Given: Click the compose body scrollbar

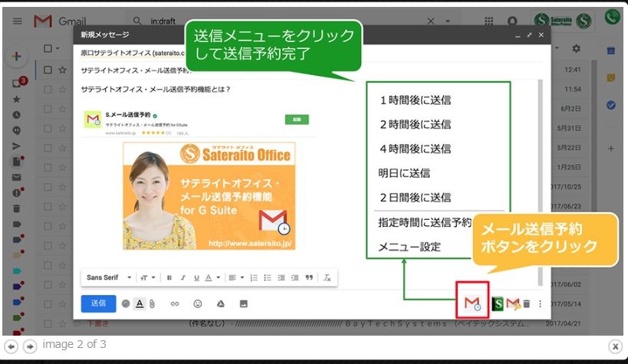Looking at the screenshot, I should [541, 182].
